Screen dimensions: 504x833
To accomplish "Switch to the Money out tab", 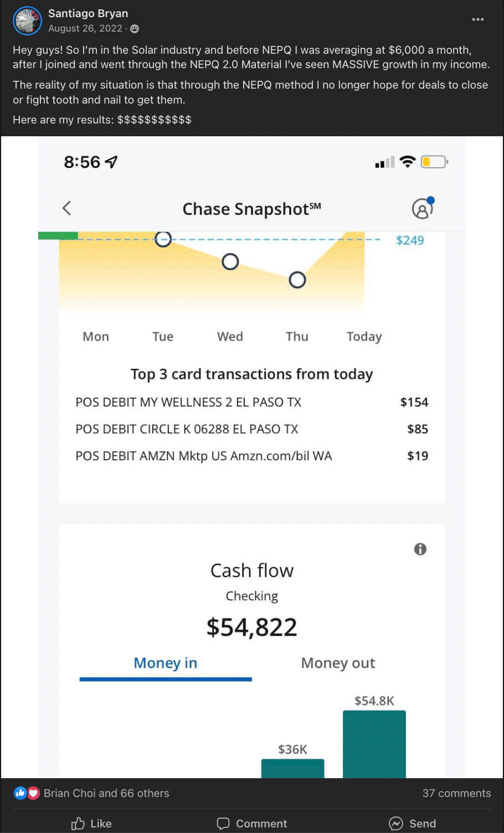I will (x=338, y=663).
